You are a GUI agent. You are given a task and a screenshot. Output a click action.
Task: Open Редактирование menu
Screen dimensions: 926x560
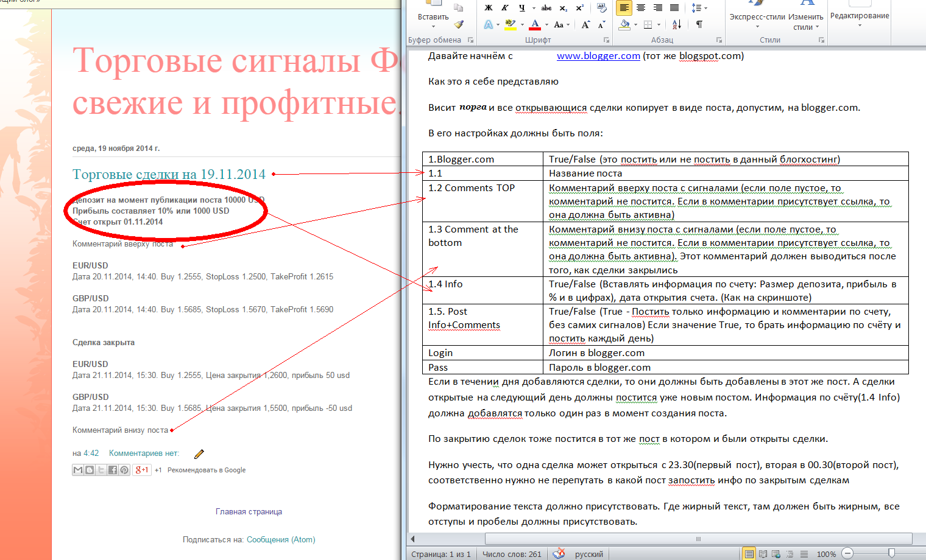coord(860,17)
